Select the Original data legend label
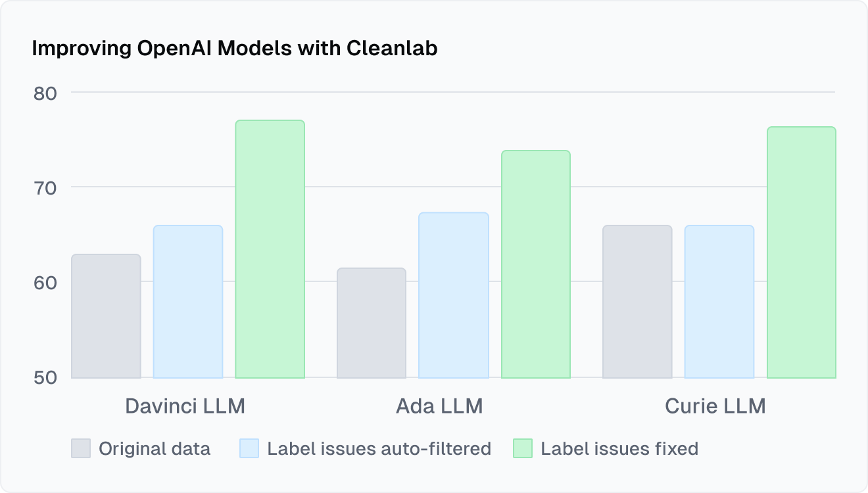This screenshot has width=868, height=493. [x=155, y=449]
